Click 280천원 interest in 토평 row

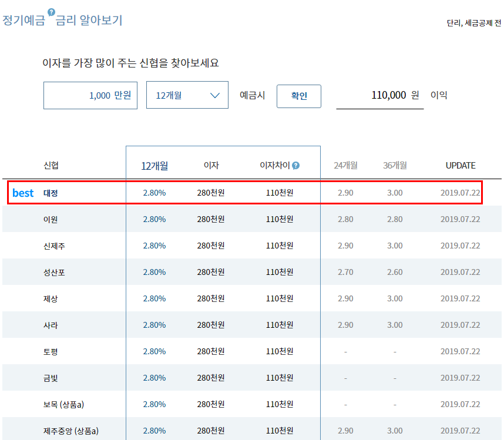point(211,351)
